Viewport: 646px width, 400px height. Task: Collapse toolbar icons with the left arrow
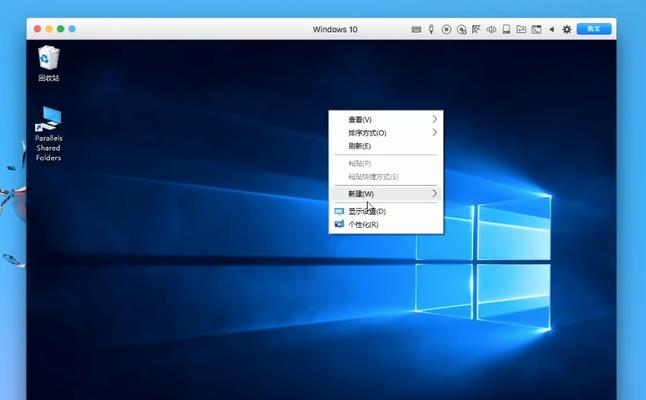pos(551,29)
